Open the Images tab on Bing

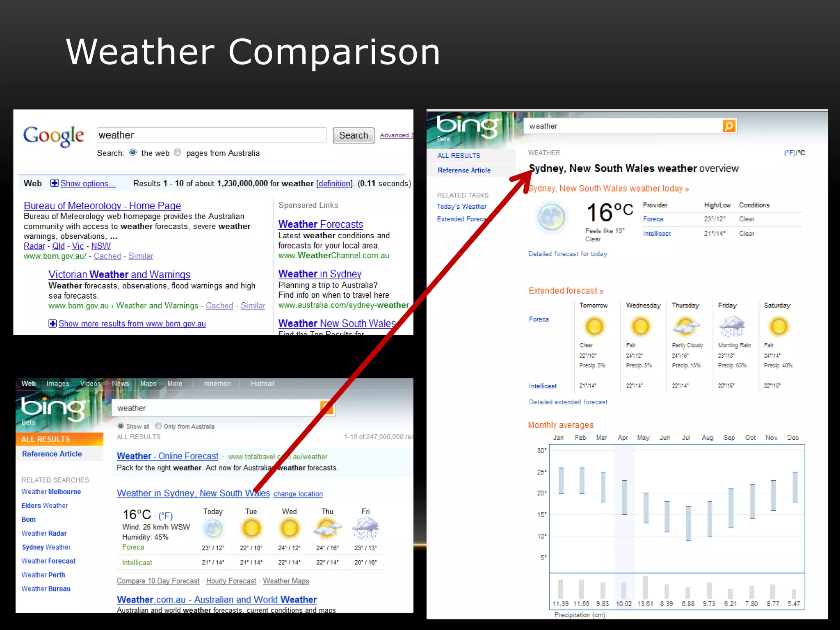coord(58,383)
